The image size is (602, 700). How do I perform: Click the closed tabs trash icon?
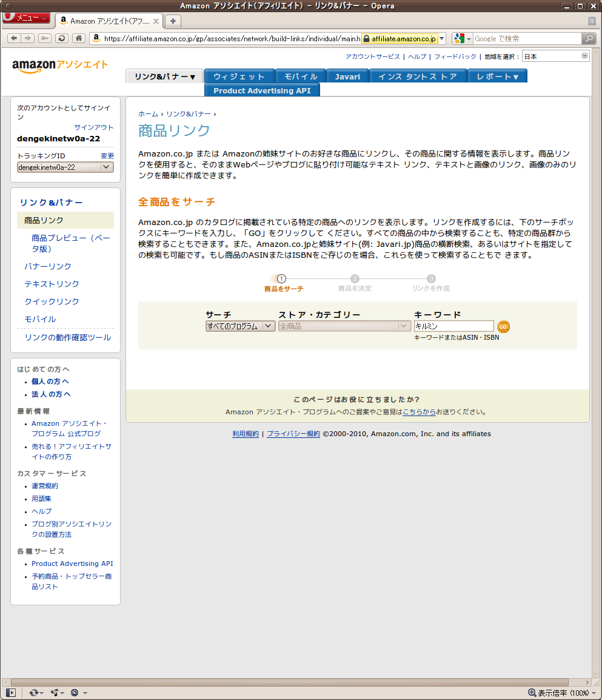[x=592, y=21]
